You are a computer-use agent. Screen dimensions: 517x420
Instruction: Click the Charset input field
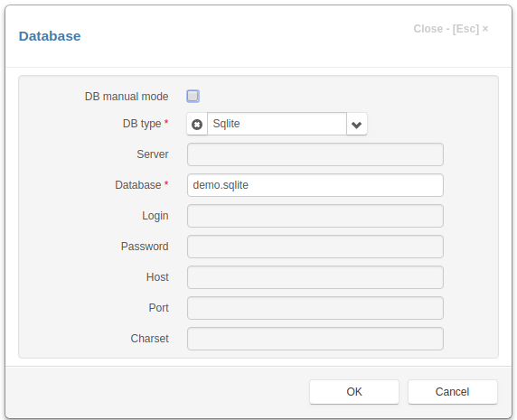click(315, 339)
